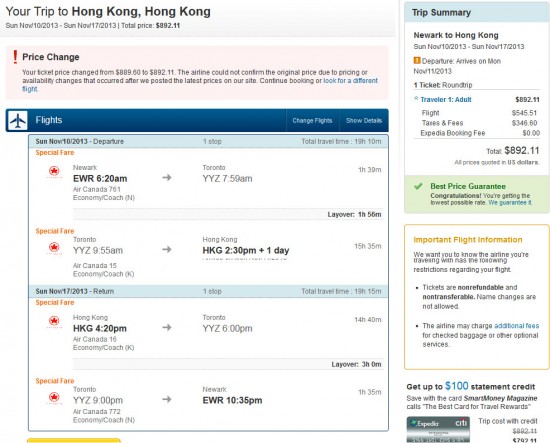Click the airplane Flights section icon

pyautogui.click(x=18, y=120)
